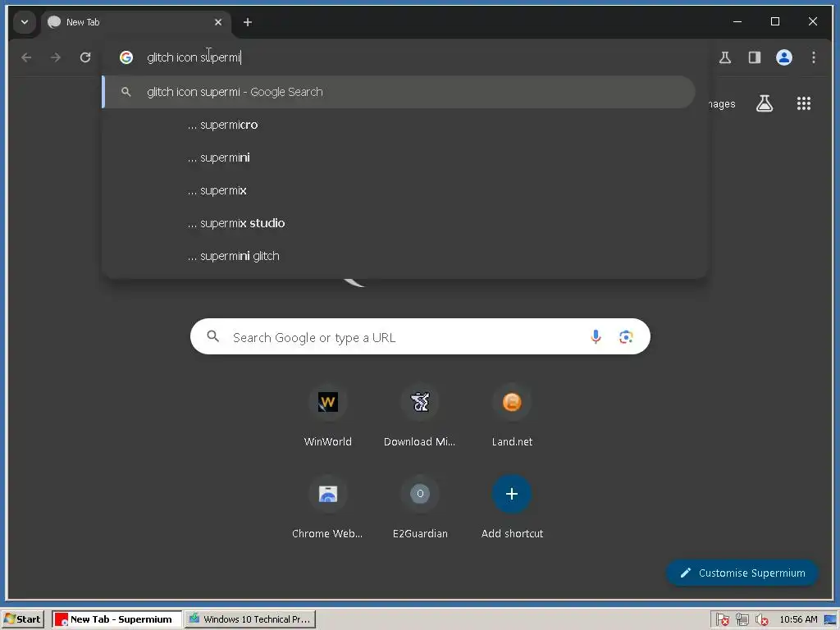Choose the 'supermix studio' suggestion
The height and width of the screenshot is (630, 840).
(x=399, y=223)
